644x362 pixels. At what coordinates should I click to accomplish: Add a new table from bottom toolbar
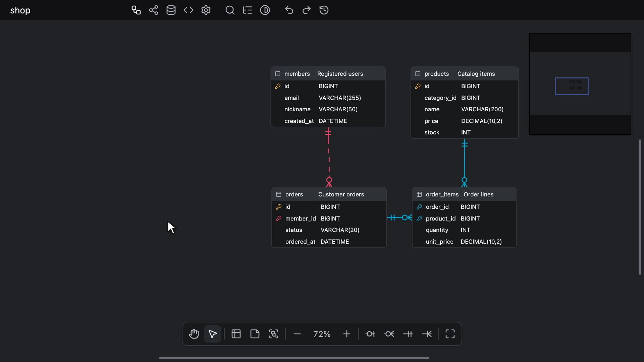coord(236,334)
